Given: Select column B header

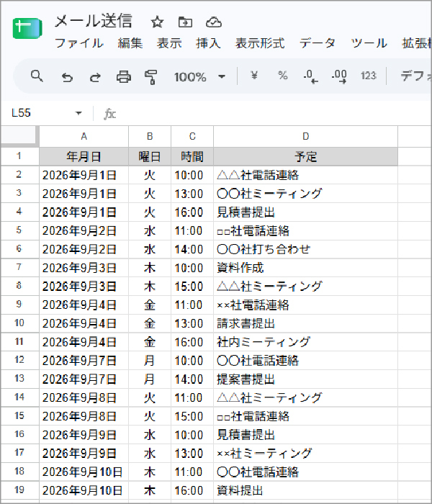Looking at the screenshot, I should pyautogui.click(x=150, y=136).
